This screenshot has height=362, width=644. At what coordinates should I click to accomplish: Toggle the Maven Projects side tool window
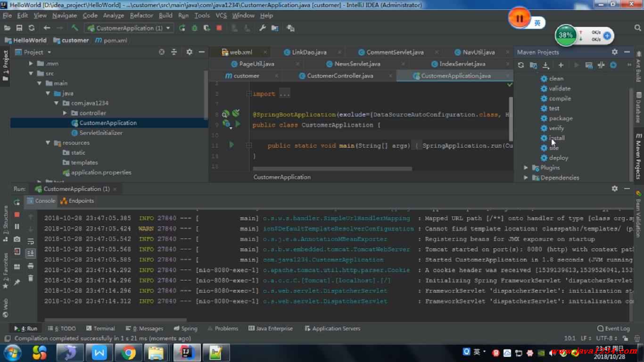638,156
